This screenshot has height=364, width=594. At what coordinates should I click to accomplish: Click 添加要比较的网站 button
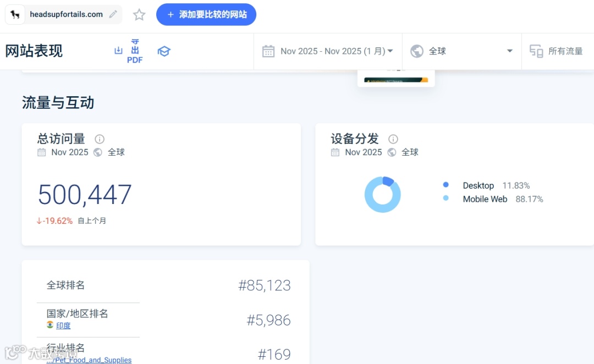206,14
